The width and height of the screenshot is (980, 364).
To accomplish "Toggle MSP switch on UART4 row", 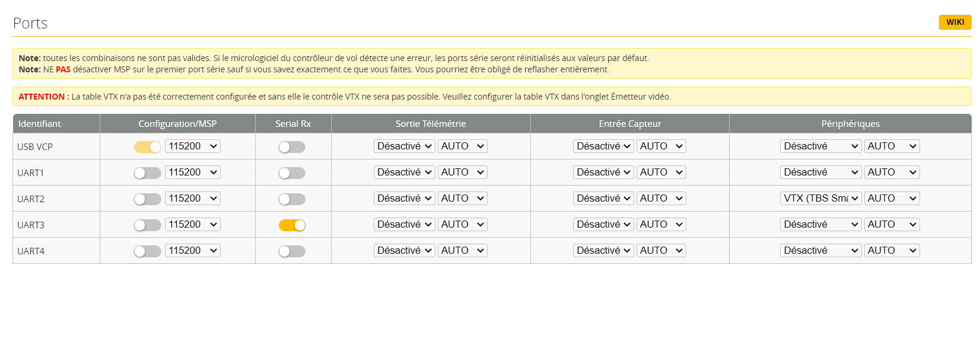I will 147,251.
